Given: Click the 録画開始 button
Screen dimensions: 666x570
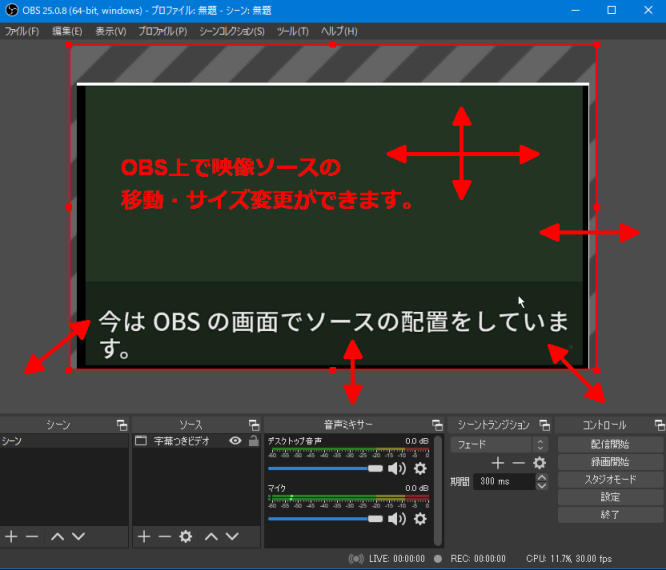Looking at the screenshot, I should tap(610, 462).
